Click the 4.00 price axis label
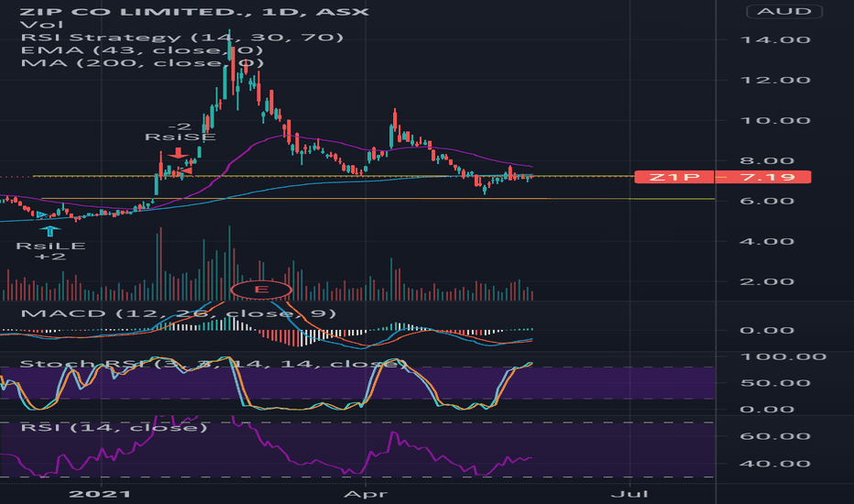854x504 pixels. coord(766,241)
